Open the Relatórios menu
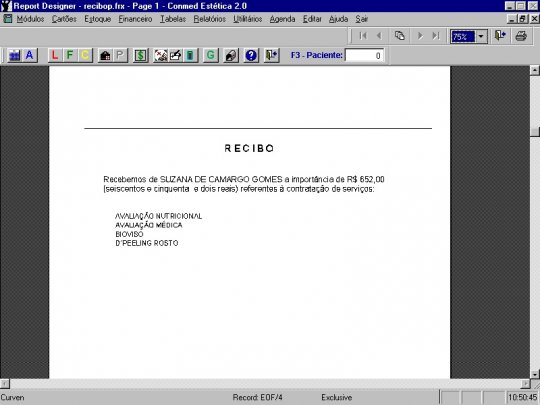 click(x=210, y=19)
